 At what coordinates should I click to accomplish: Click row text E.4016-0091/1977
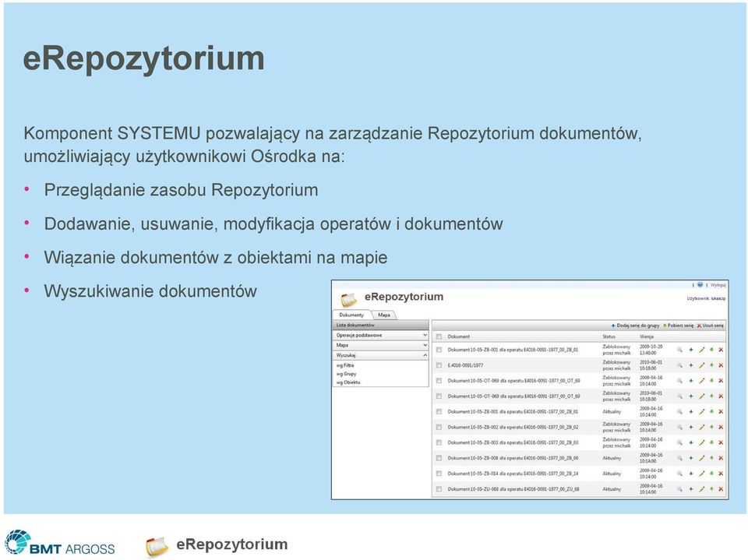click(x=465, y=365)
